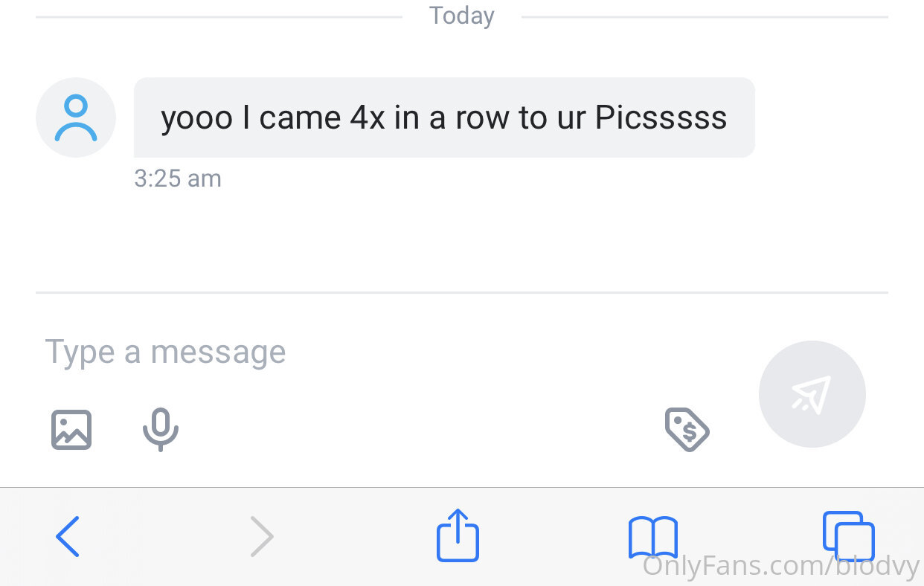
Task: Attach a photo using the image icon
Action: click(x=71, y=430)
